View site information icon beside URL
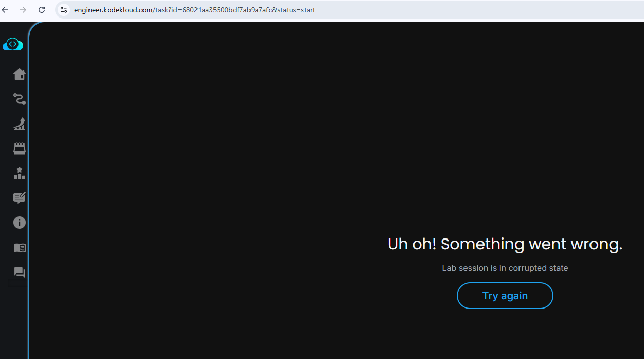This screenshot has width=644, height=359. [x=64, y=10]
